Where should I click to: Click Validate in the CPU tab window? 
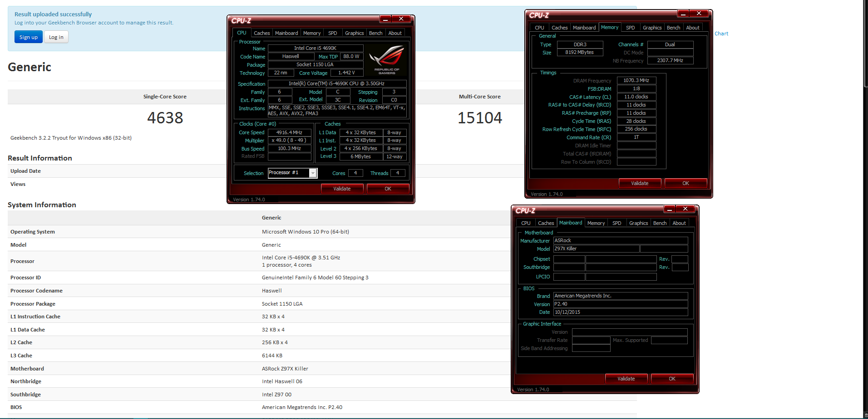(x=342, y=189)
